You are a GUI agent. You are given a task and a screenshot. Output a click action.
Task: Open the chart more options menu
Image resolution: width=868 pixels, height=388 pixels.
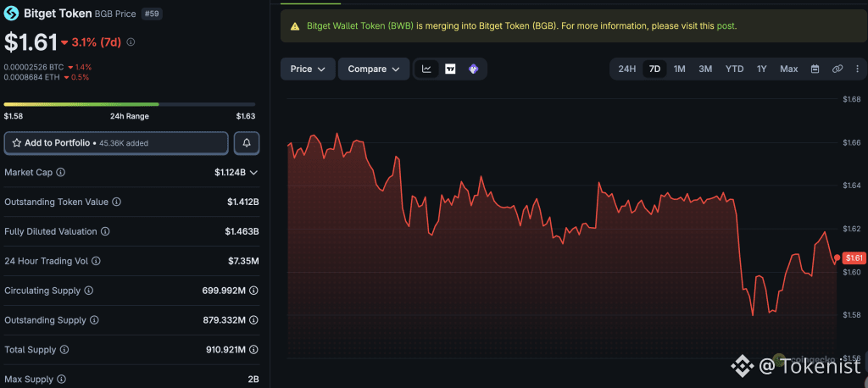[x=858, y=69]
